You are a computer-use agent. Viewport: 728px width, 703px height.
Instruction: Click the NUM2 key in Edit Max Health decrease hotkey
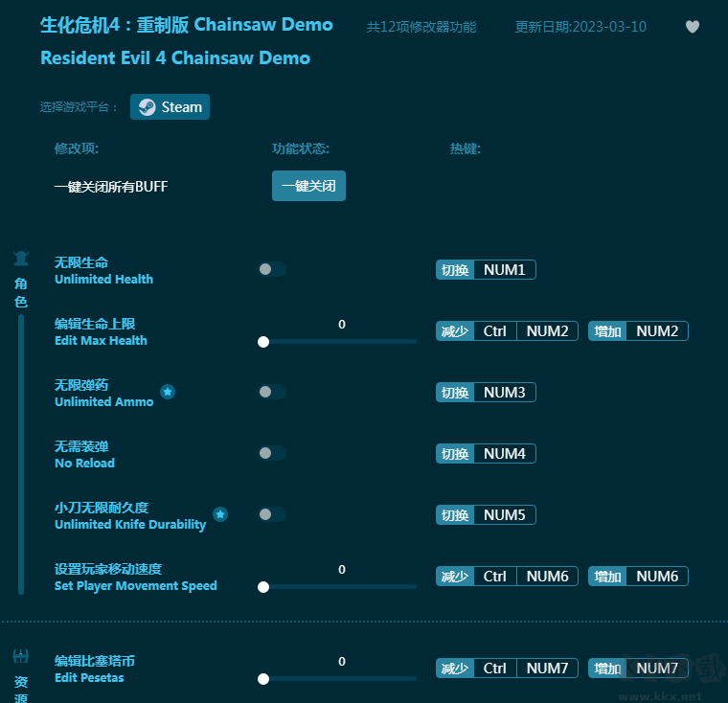tap(547, 331)
